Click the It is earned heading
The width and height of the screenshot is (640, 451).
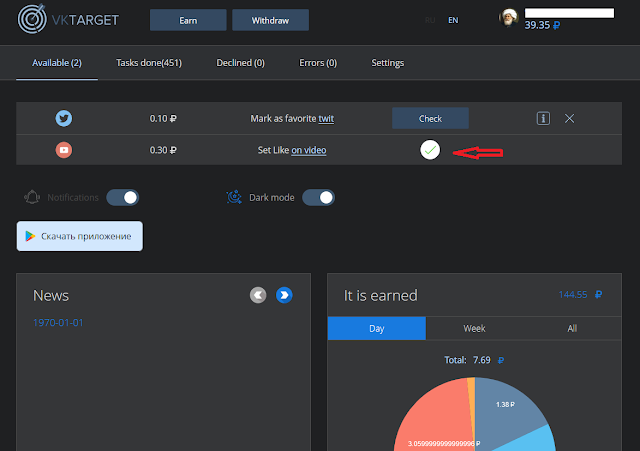380,295
